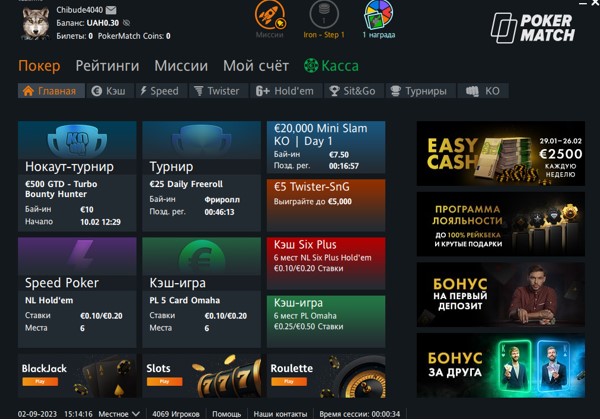This screenshot has width=600, height=420.
Task: Open the Мой счёт tab
Action: (256, 66)
